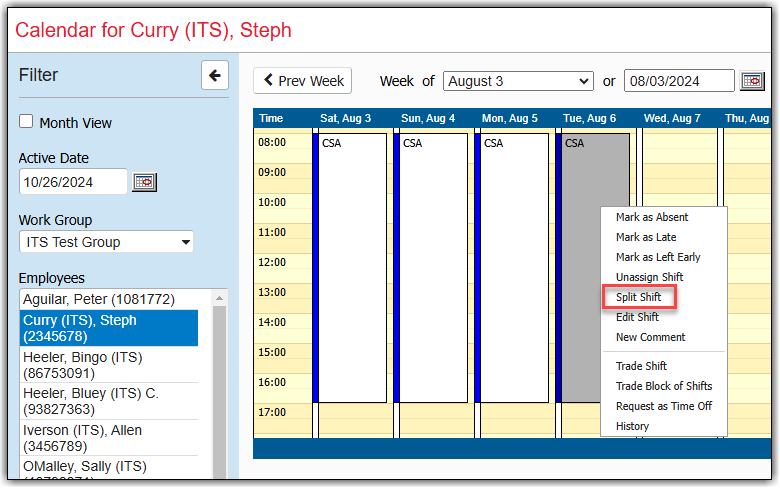The width and height of the screenshot is (780, 488).
Task: Open the Week of August 3 dropdown
Action: pos(518,81)
